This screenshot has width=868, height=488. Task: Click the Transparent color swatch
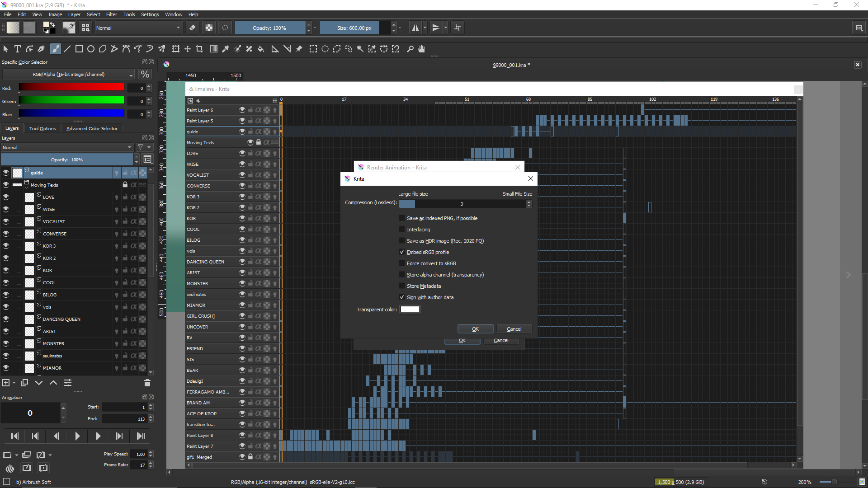(410, 310)
